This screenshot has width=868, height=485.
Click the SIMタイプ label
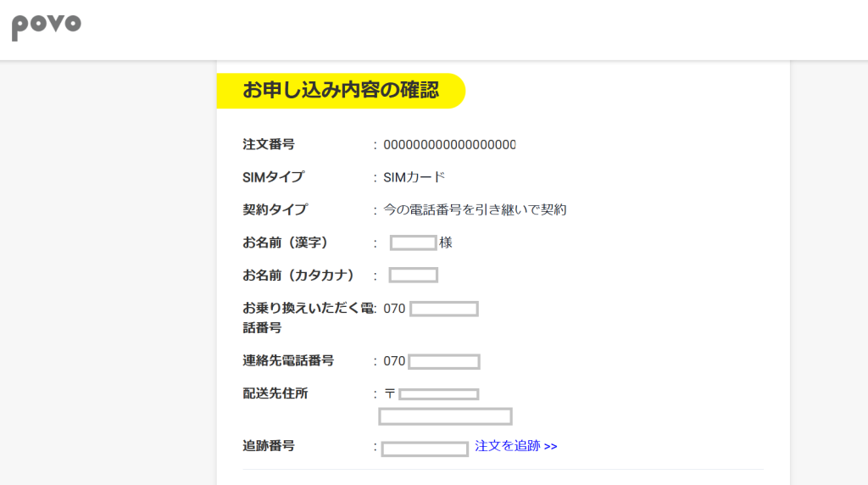(x=273, y=177)
